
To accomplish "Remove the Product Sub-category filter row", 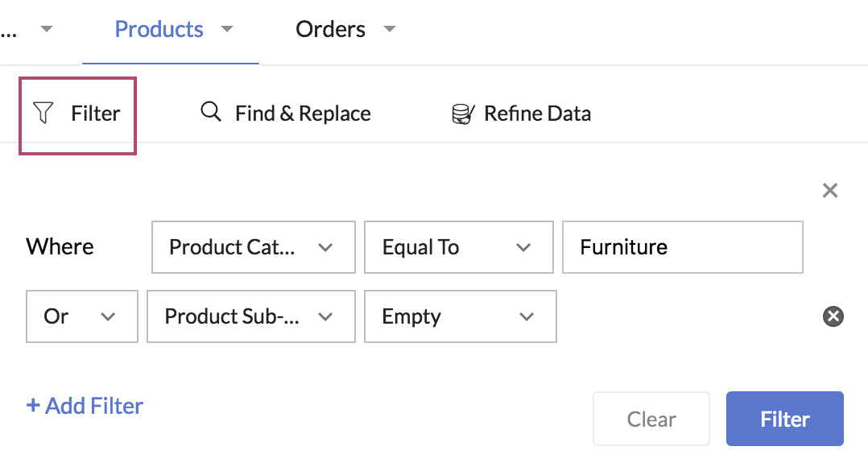I will click(x=833, y=316).
